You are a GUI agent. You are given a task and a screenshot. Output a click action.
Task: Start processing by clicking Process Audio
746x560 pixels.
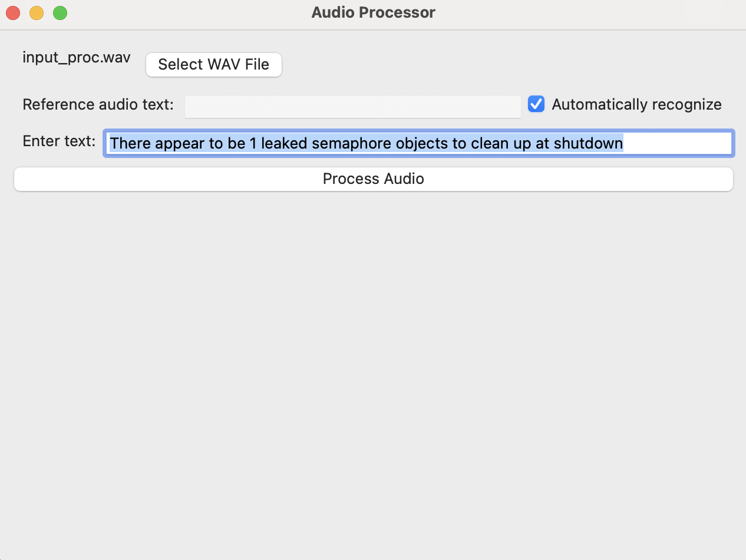click(x=372, y=179)
